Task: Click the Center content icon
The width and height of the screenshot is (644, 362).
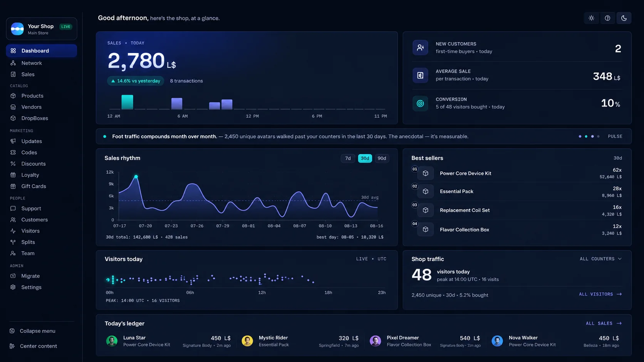Action: pos(12,346)
